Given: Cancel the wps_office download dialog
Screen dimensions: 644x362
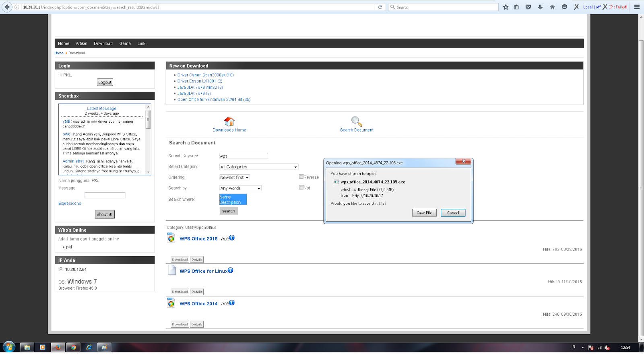Looking at the screenshot, I should point(453,213).
